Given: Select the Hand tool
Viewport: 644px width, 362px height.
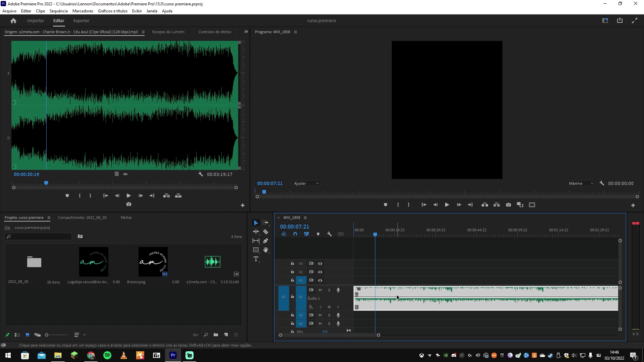Looking at the screenshot, I should pos(266,250).
